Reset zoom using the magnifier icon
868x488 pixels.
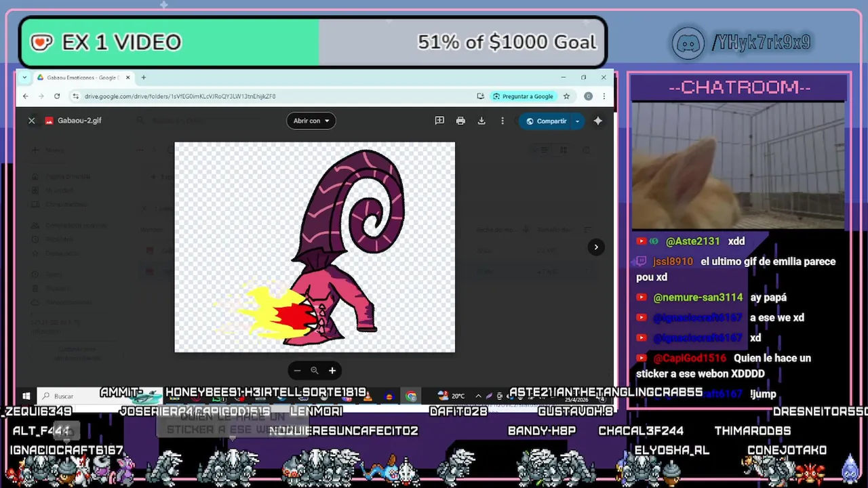315,370
